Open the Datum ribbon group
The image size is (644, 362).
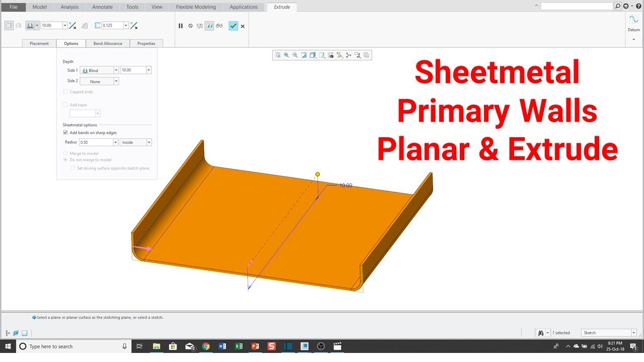[x=634, y=24]
